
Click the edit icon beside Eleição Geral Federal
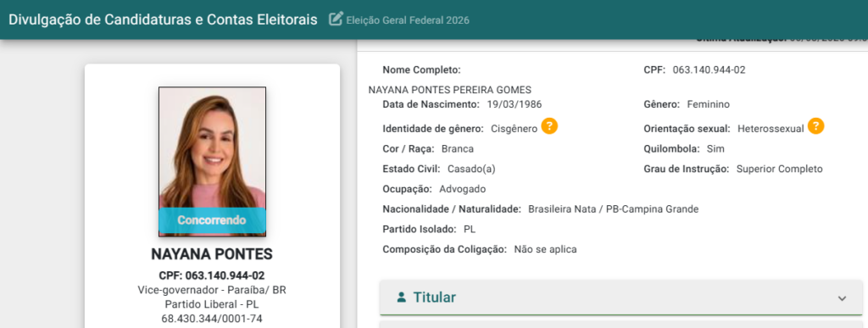[x=336, y=19]
